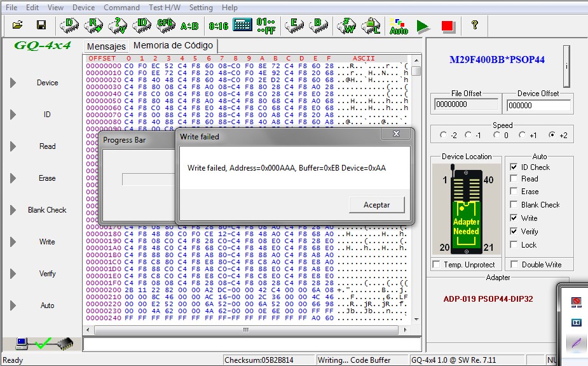The image size is (588, 366).
Task: Expand the Verify arrow in sidebar
Action: click(x=13, y=274)
